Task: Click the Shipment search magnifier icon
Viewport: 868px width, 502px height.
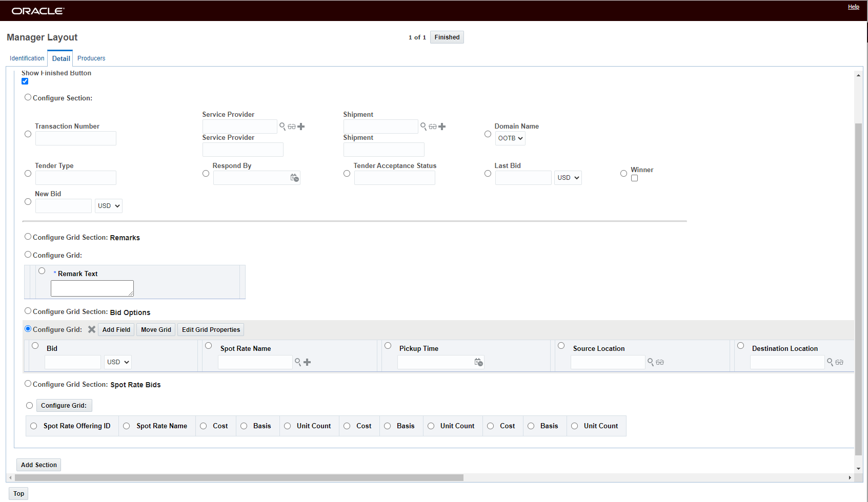Action: pyautogui.click(x=423, y=126)
